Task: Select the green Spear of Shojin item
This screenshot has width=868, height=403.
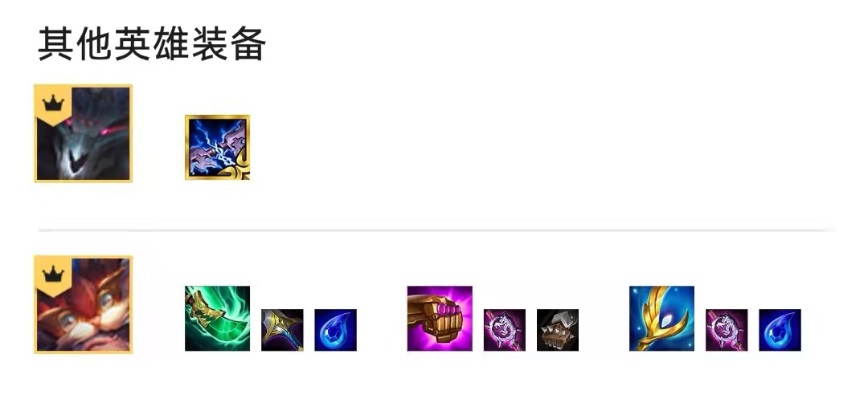Action: click(218, 319)
